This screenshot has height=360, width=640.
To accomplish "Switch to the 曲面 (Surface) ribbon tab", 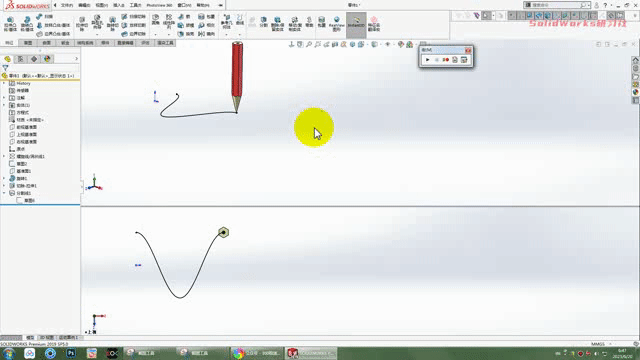I will click(x=47, y=43).
